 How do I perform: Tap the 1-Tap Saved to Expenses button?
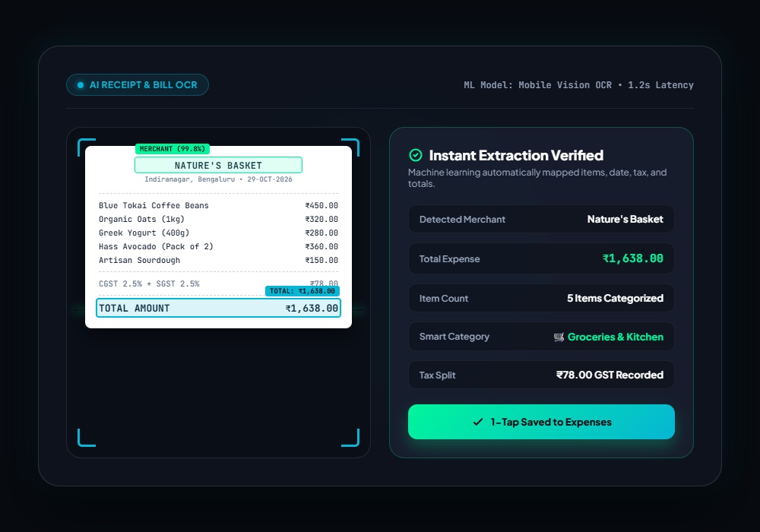pyautogui.click(x=541, y=422)
